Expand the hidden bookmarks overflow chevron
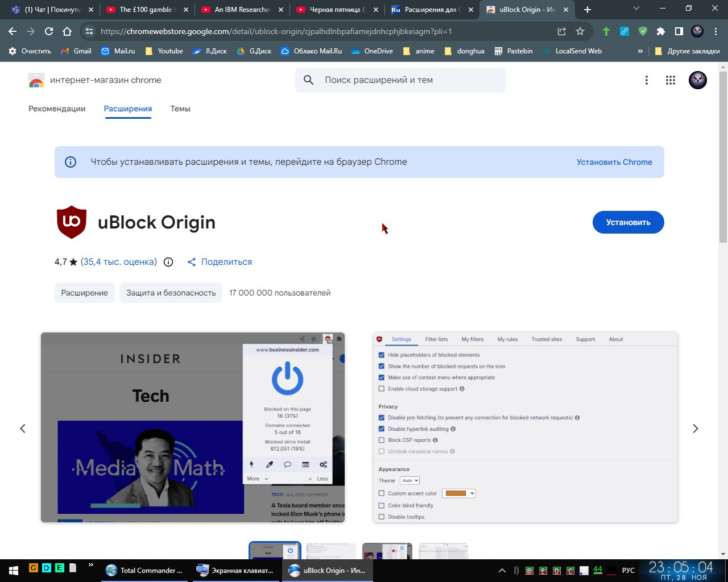728x582 pixels. point(640,51)
